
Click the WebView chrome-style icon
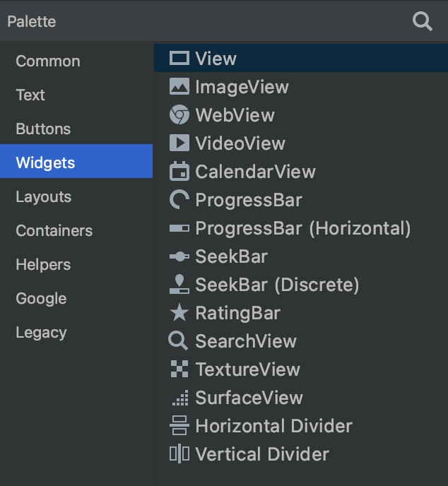tap(179, 115)
